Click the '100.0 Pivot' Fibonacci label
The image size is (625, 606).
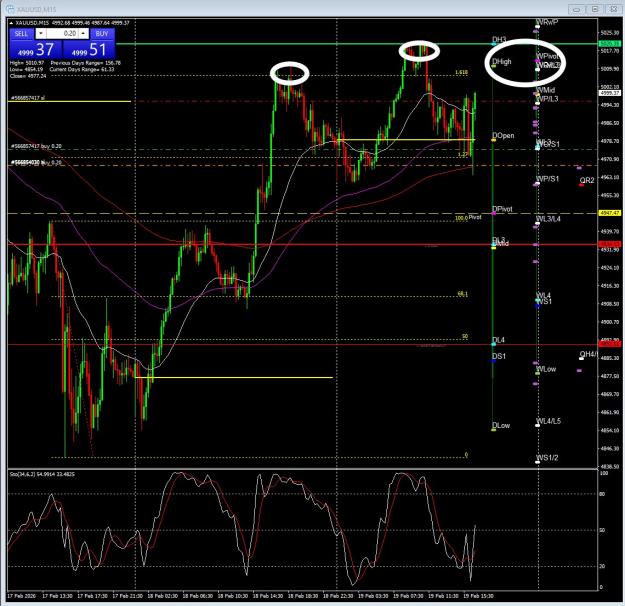point(468,218)
